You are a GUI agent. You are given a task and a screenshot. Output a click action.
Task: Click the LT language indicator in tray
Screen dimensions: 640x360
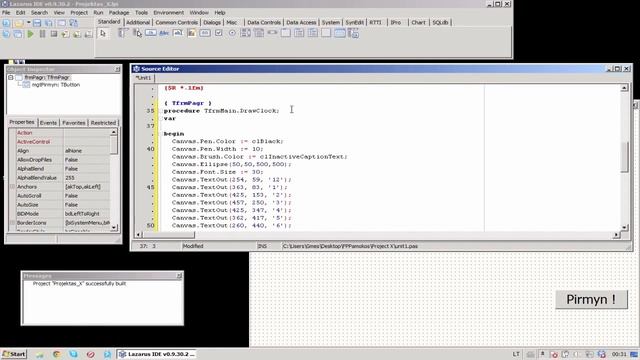coord(516,354)
